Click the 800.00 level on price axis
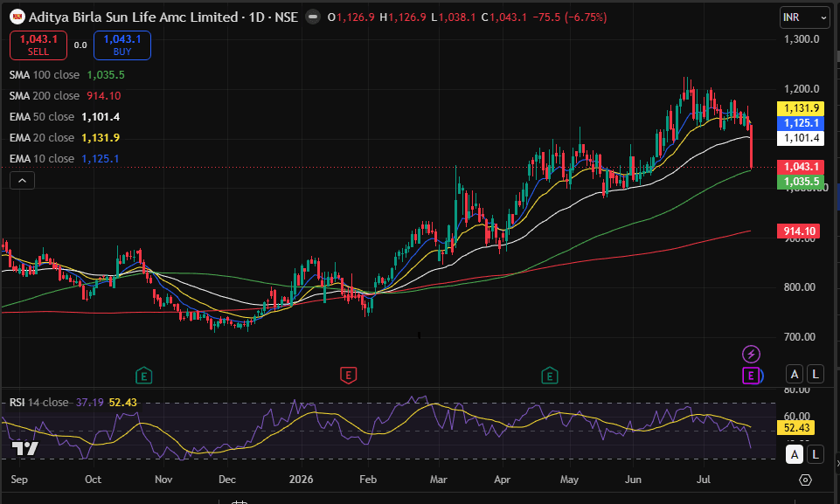Screen dimensions: 840x504 coord(799,287)
